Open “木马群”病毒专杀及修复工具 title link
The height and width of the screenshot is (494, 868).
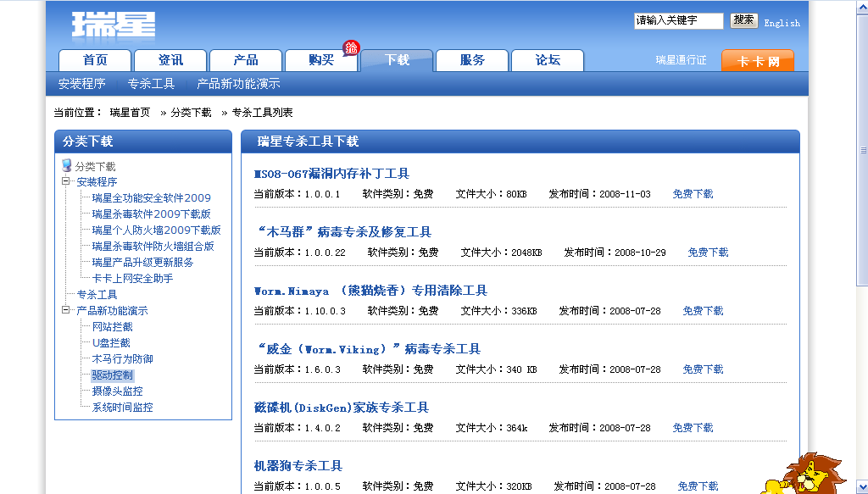344,232
